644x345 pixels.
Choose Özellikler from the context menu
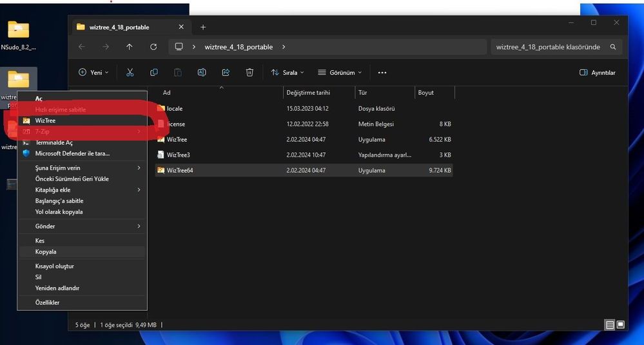[82, 302]
